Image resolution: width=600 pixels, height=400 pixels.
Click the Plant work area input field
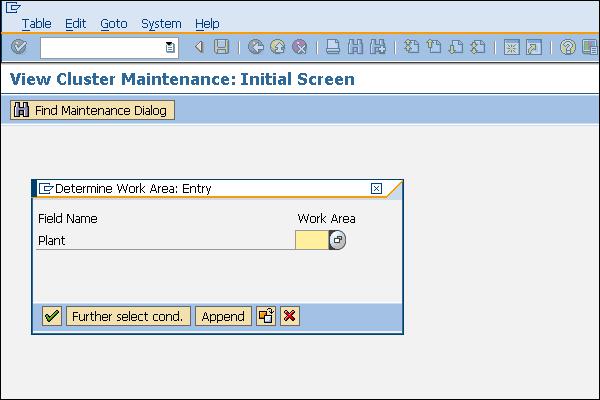(312, 240)
